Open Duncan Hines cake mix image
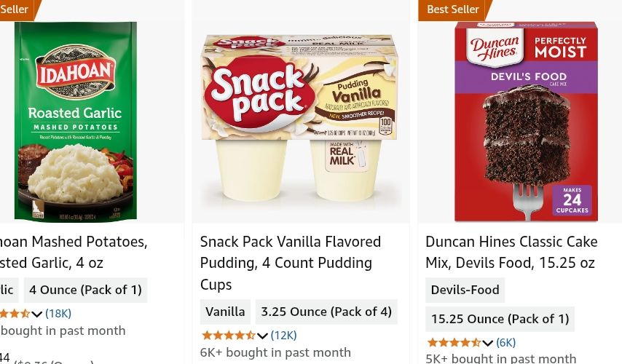Viewport: 622px width, 364px height. coord(526,121)
